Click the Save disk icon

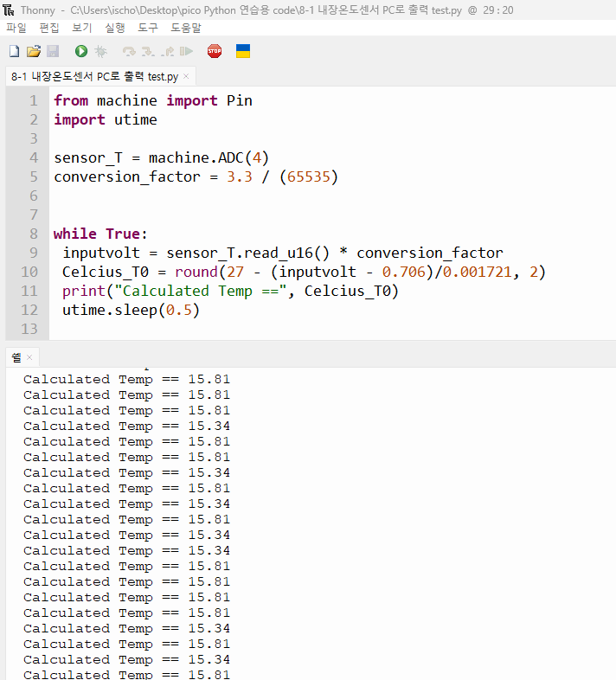tap(53, 51)
